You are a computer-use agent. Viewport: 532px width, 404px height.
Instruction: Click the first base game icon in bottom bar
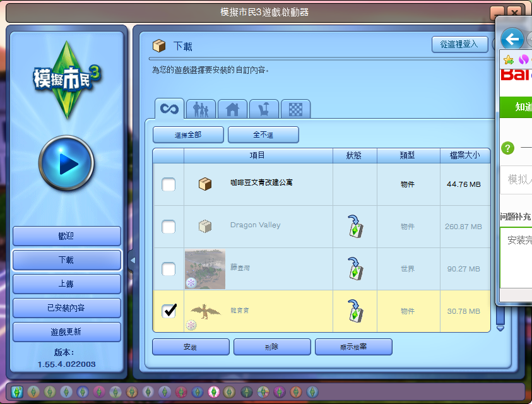(x=18, y=391)
